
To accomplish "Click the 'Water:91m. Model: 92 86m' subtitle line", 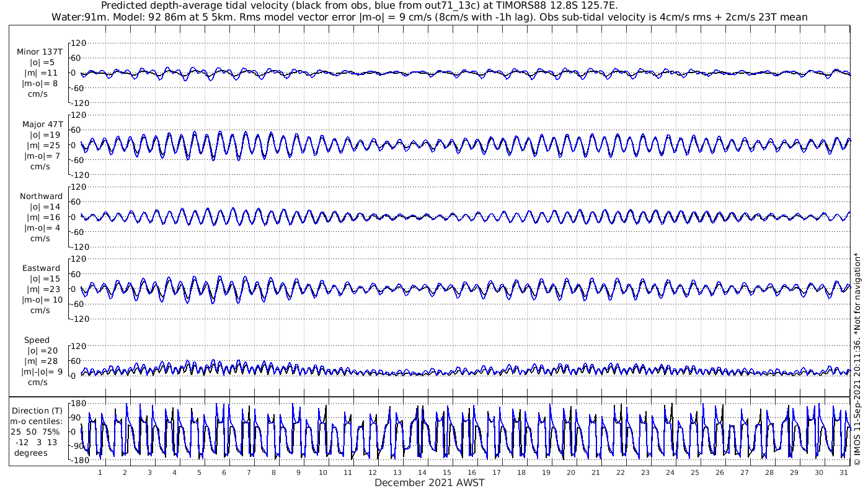I will click(x=430, y=17).
